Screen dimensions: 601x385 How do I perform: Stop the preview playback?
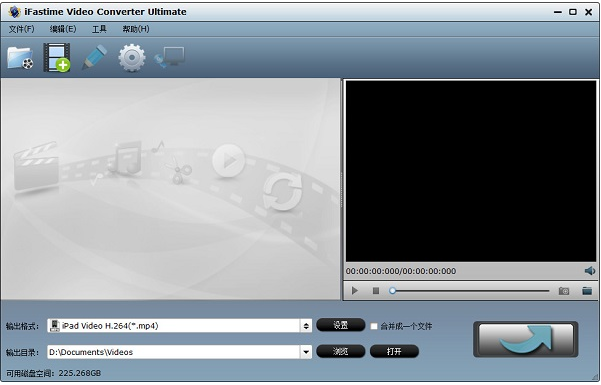(376, 291)
